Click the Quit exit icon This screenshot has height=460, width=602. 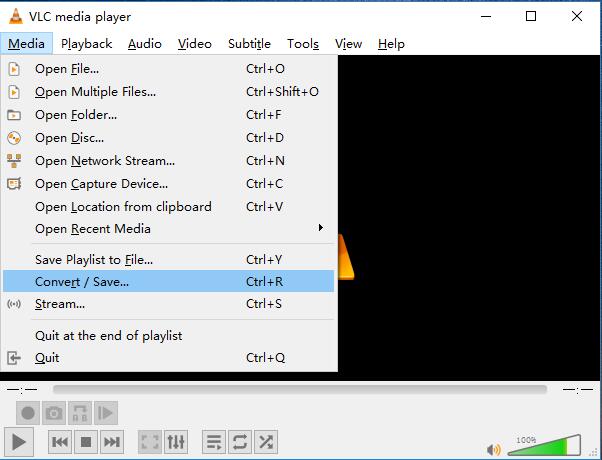14,358
